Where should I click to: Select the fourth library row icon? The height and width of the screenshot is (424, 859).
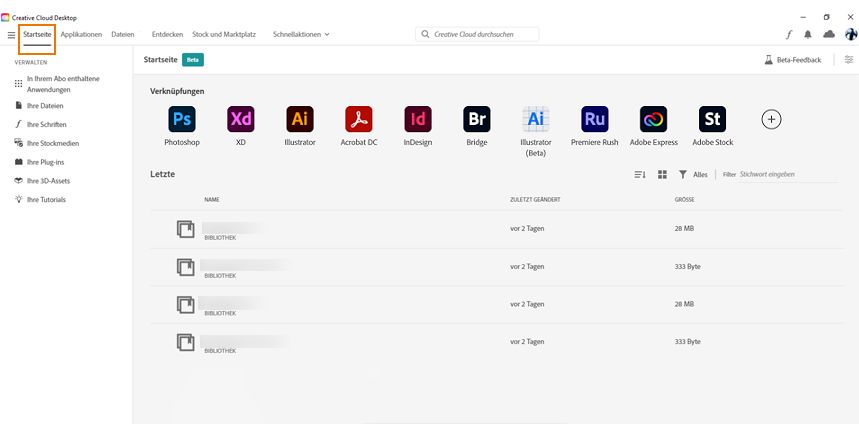186,342
